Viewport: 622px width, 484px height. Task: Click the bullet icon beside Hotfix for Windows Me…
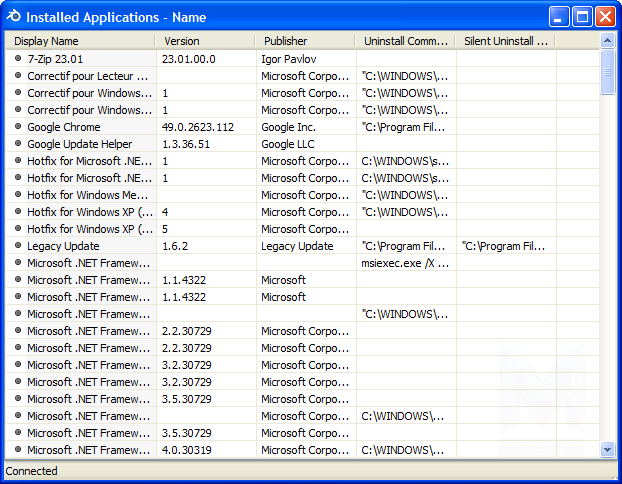pos(18,195)
